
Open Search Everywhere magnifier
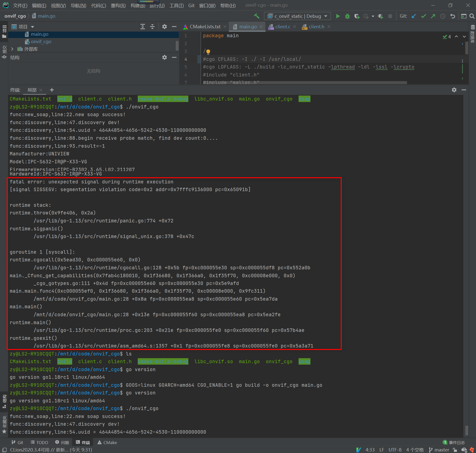[x=472, y=16]
